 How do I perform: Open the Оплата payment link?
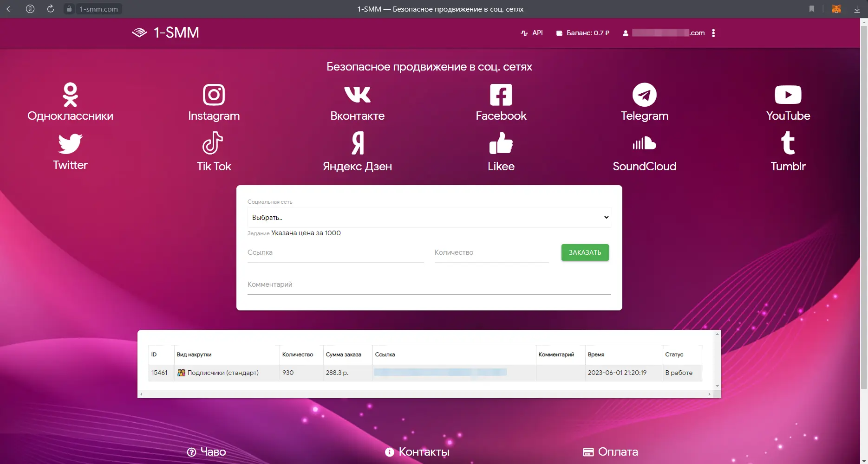[x=611, y=452]
